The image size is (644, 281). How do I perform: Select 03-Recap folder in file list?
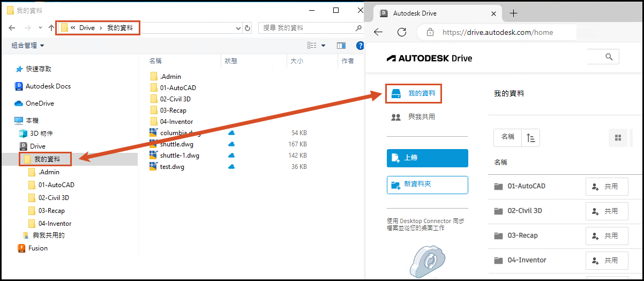[168, 110]
